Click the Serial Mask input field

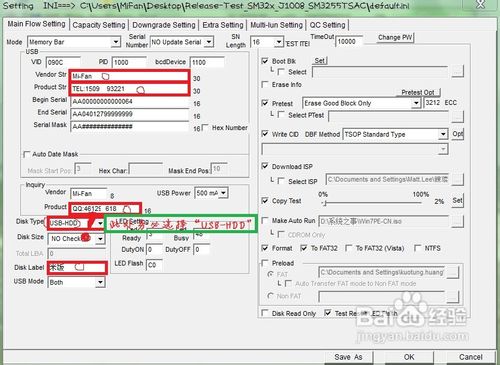tap(130, 127)
